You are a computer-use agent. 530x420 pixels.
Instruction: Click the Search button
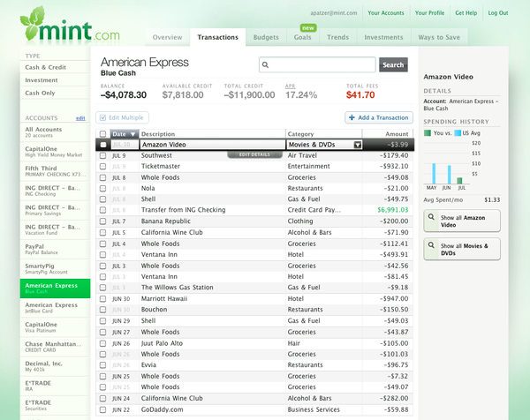(393, 64)
